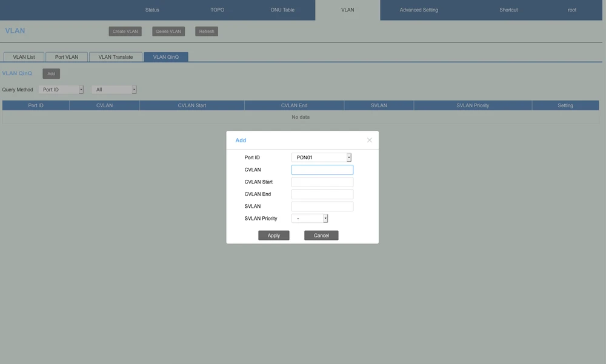Go to the VLAN Translate tab
This screenshot has width=606, height=364.
[115, 57]
